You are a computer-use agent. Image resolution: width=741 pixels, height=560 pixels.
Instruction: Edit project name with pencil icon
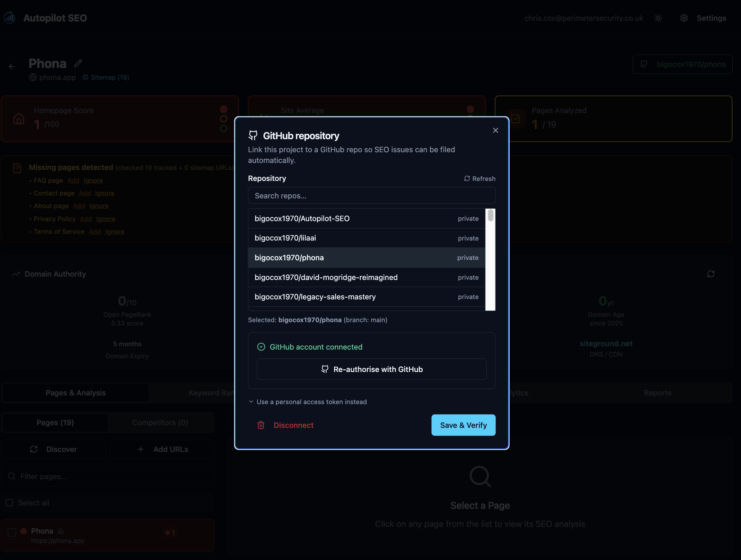pyautogui.click(x=78, y=63)
